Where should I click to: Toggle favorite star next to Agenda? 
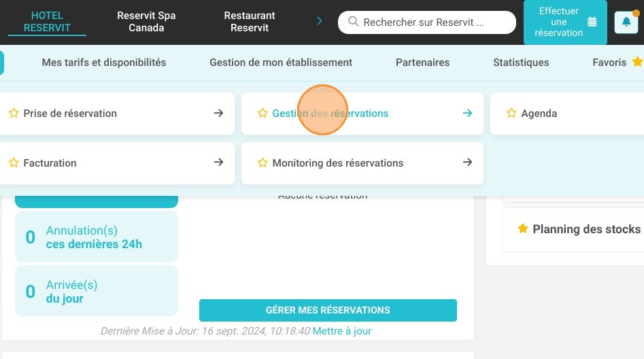click(511, 113)
